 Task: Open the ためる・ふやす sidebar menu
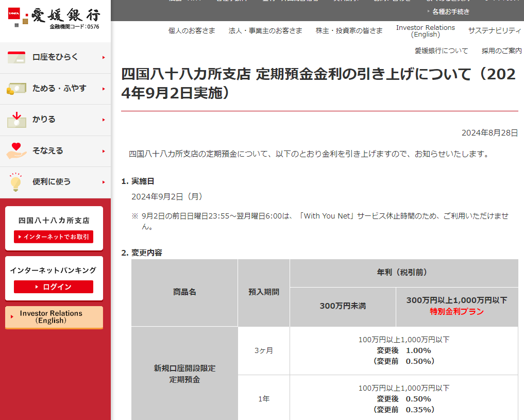(x=55, y=89)
